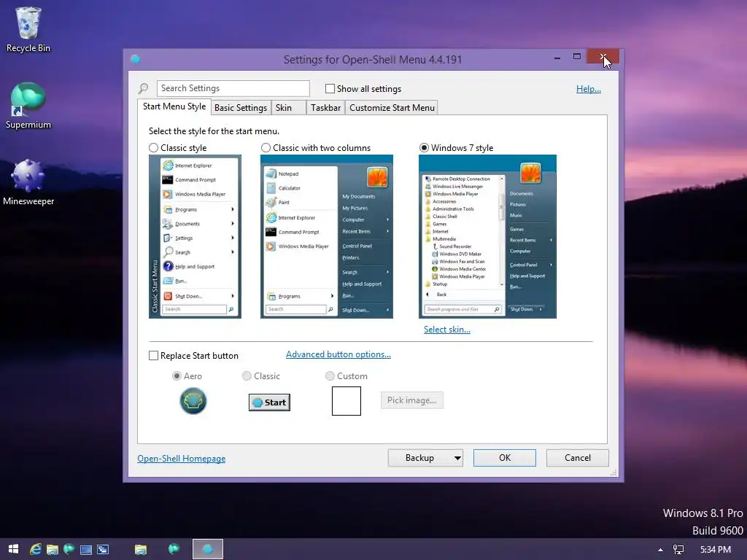Image resolution: width=747 pixels, height=560 pixels.
Task: Click the Open-Shell icon in the title bar
Action: (x=135, y=59)
